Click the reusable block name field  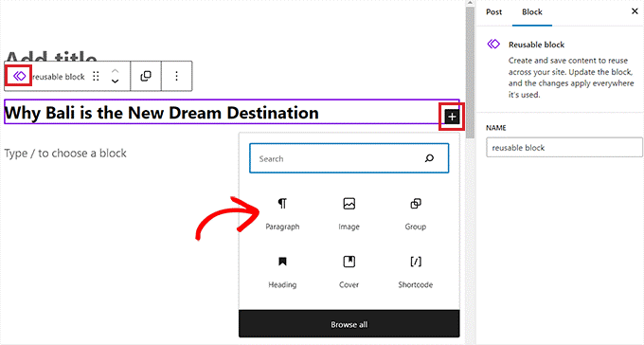point(563,147)
